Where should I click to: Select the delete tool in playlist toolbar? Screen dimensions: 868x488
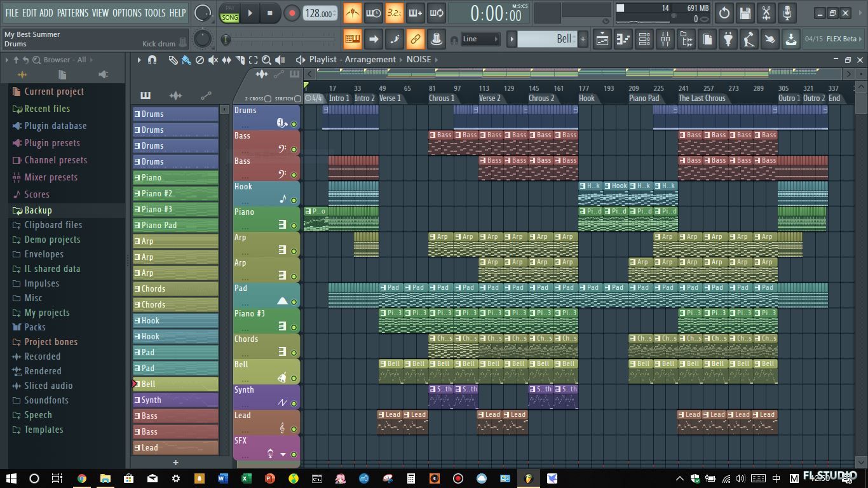pyautogui.click(x=200, y=60)
